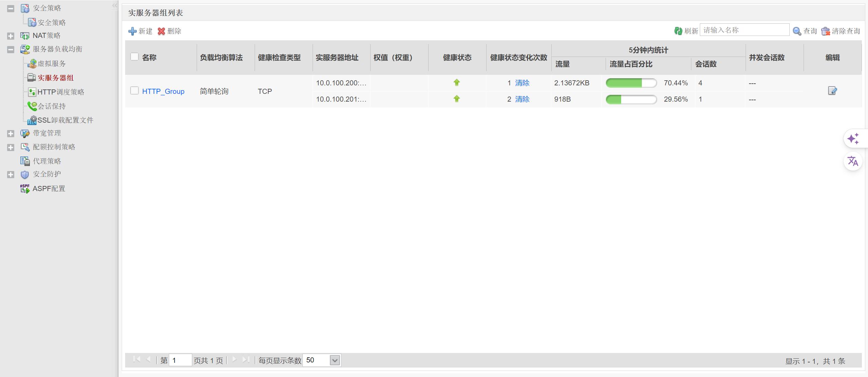
Task: Collapse the left sidebar panel arrow
Action: click(115, 5)
